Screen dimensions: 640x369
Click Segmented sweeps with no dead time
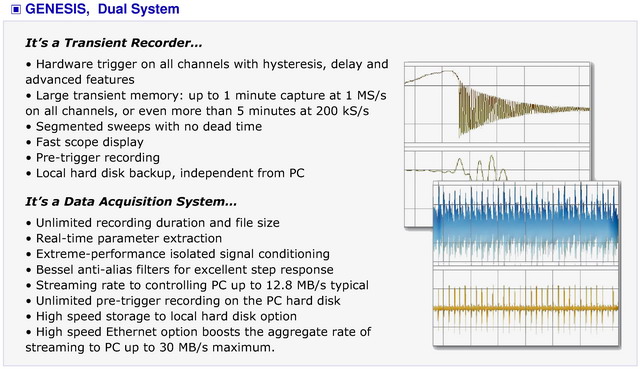point(144,127)
